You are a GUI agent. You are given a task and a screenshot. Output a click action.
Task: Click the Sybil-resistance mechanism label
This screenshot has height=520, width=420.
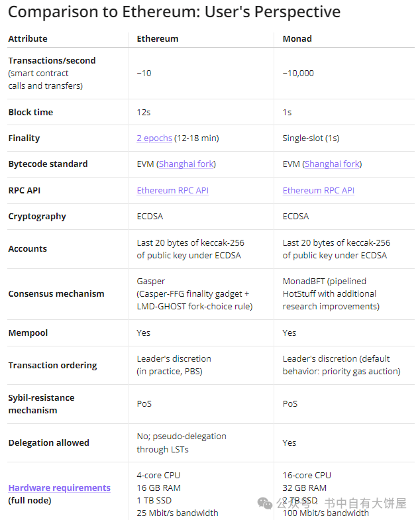[x=42, y=404]
